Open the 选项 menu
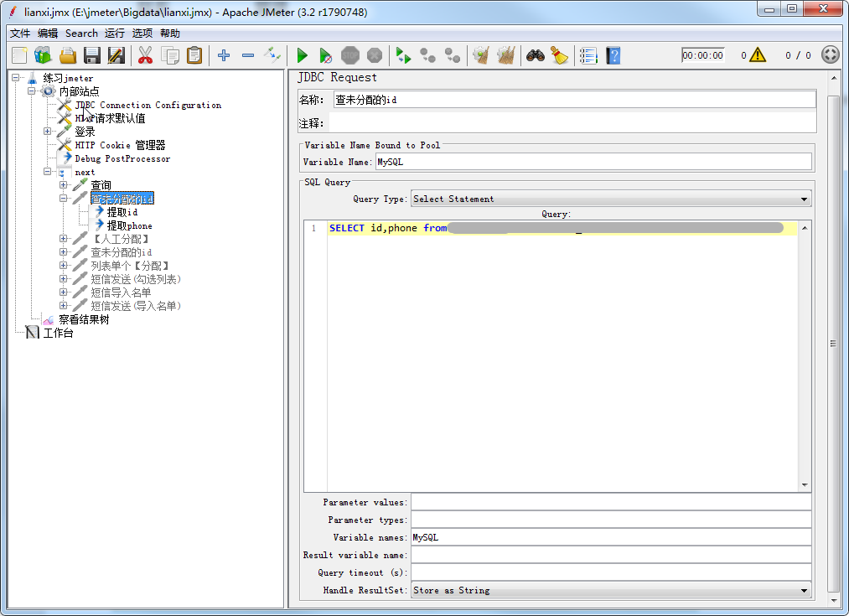 [x=142, y=34]
